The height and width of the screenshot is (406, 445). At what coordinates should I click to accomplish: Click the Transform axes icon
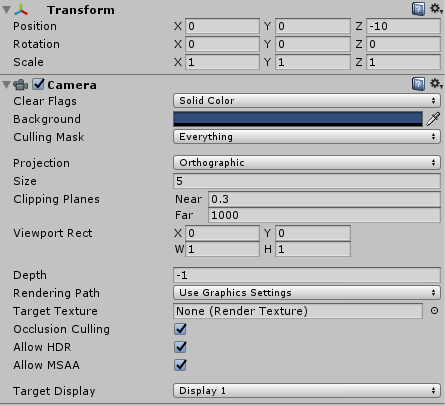(21, 10)
